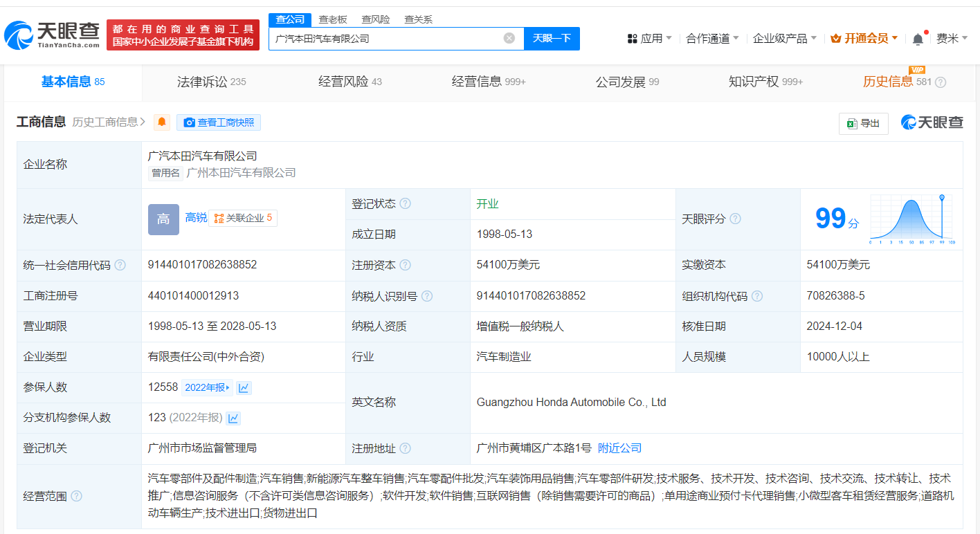Expand the 合作通道 dropdown

point(712,39)
